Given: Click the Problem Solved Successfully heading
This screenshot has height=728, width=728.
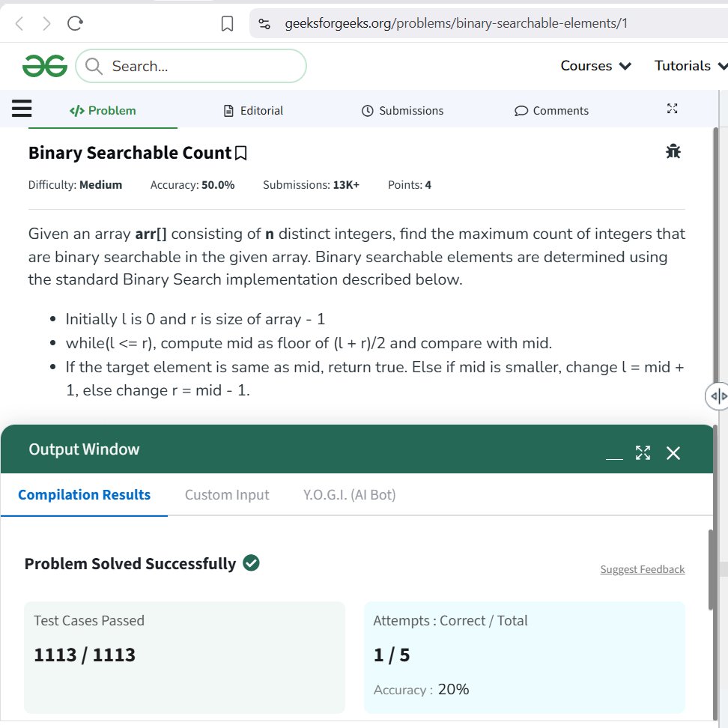Looking at the screenshot, I should [130, 564].
